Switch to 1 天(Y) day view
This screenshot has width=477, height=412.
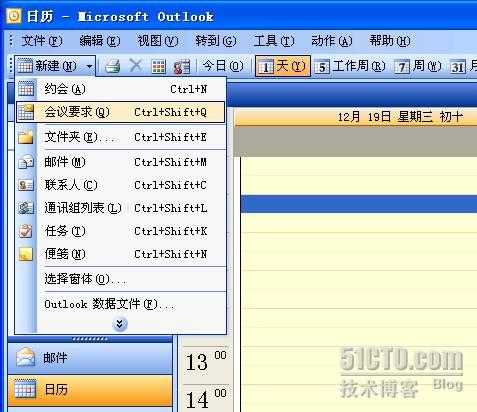pos(283,66)
